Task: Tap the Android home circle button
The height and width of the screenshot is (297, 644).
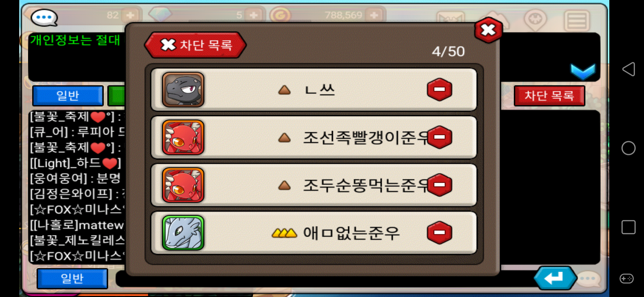Action: coord(629,148)
